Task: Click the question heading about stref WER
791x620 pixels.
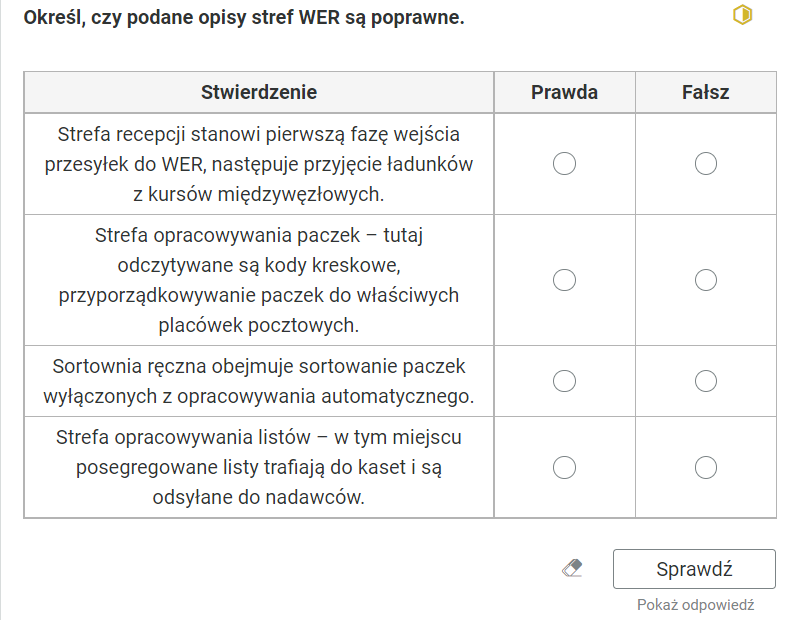Action: (x=244, y=18)
